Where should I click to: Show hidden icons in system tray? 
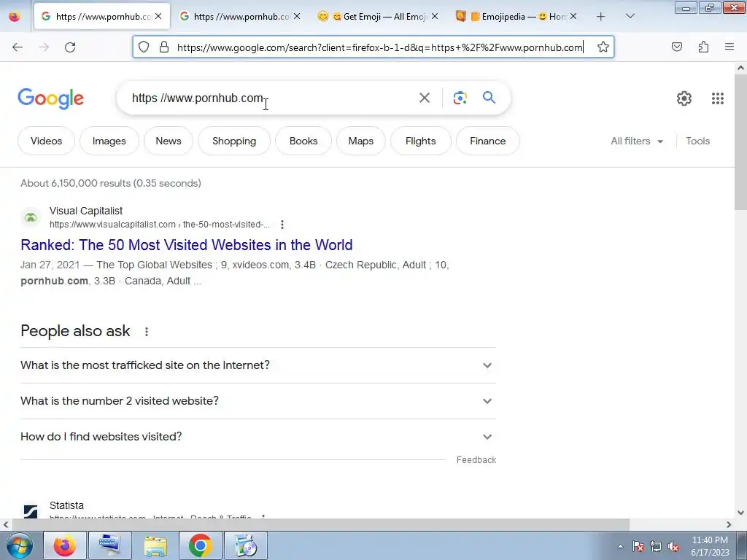pyautogui.click(x=620, y=546)
